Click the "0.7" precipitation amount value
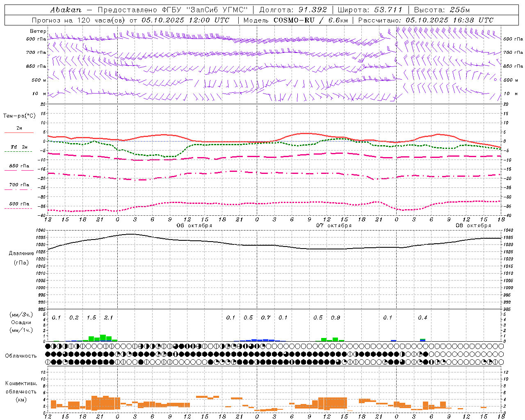Image resolution: width=525 pixels, height=420 pixels. (266, 318)
